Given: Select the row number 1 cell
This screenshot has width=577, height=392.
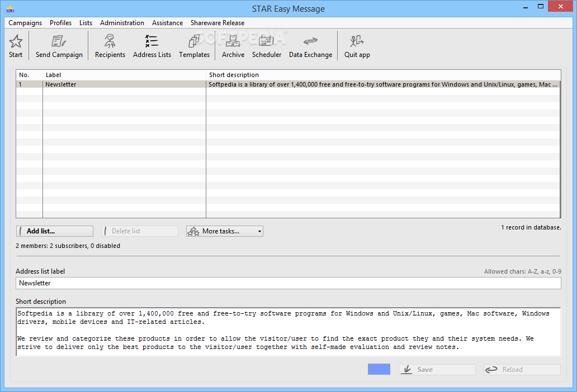Looking at the screenshot, I should 30,84.
